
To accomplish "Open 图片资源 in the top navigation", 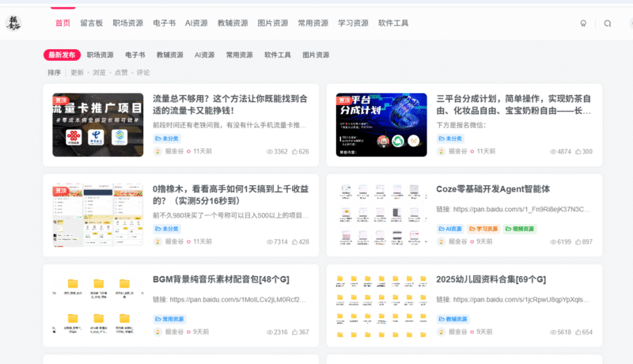I will [273, 23].
